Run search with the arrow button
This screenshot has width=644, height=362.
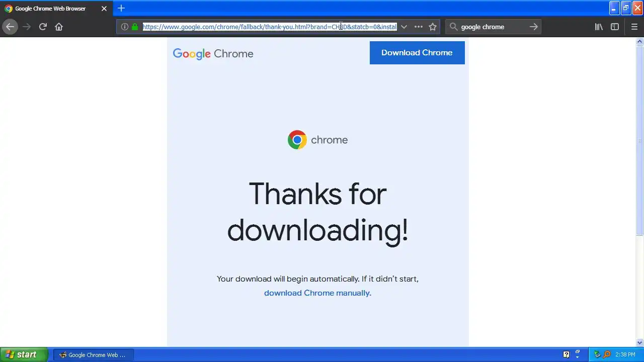(534, 27)
